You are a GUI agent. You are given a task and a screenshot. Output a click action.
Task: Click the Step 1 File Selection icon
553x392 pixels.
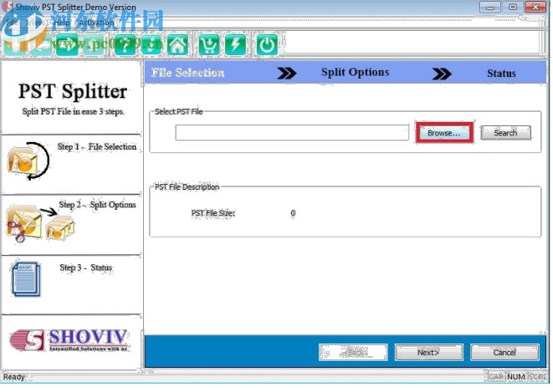(28, 161)
